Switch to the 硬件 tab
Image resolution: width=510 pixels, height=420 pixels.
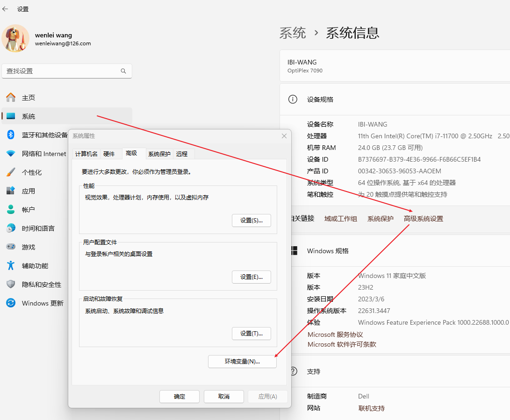(x=109, y=154)
